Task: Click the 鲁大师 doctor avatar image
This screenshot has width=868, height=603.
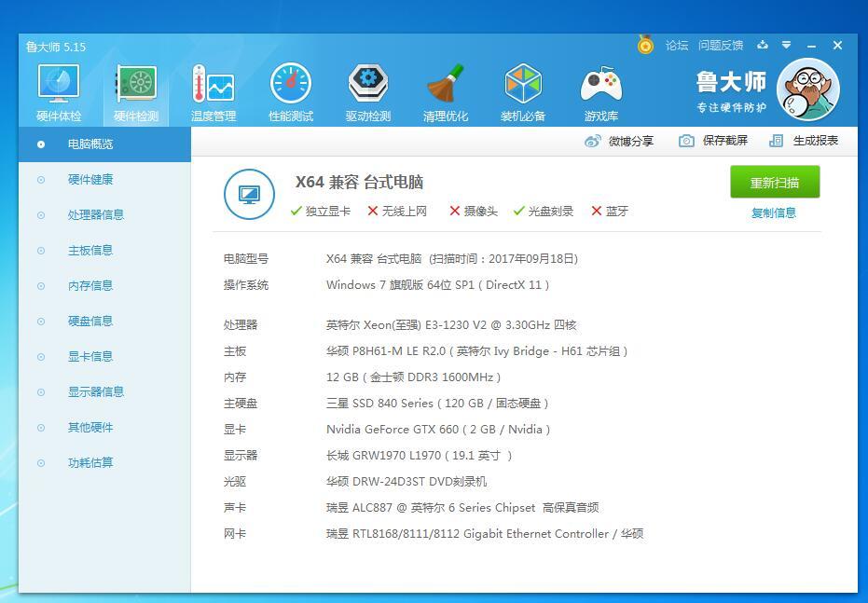Action: point(808,89)
